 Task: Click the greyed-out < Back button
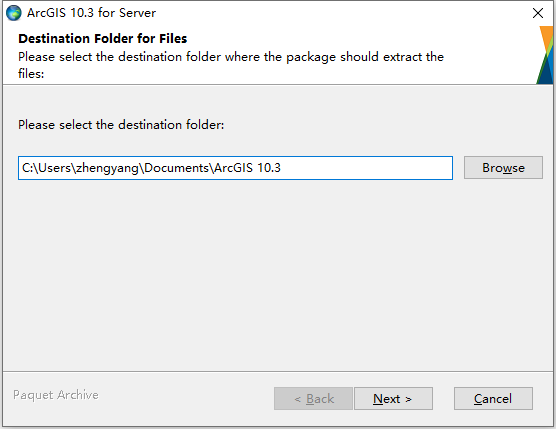[313, 399]
